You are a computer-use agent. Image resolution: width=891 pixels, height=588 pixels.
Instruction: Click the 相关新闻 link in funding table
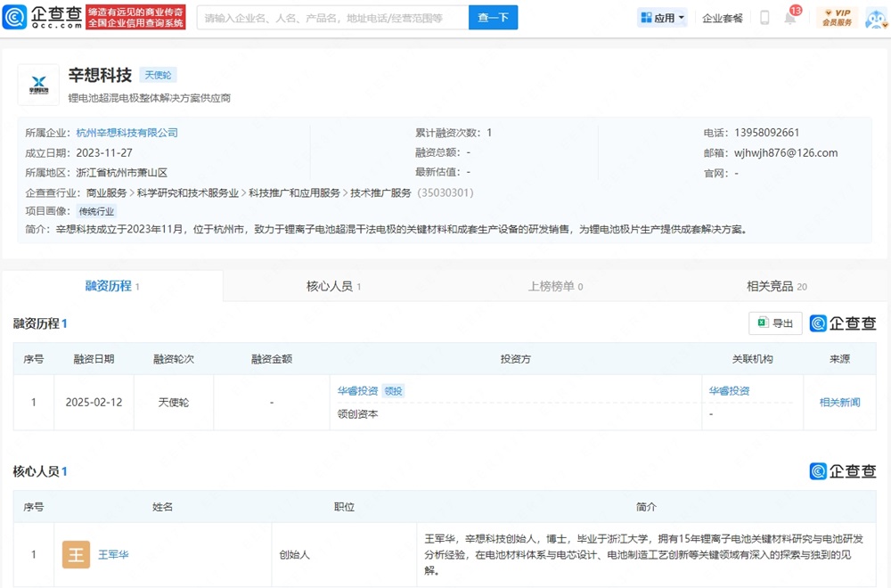point(838,402)
